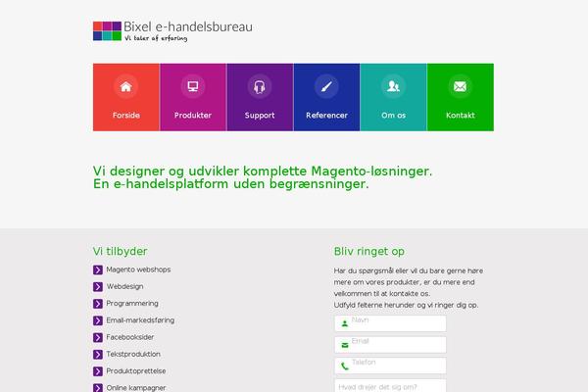Click the arrow icon beside Email-markedsføring
Screen dimensions: 588x392
[98, 320]
